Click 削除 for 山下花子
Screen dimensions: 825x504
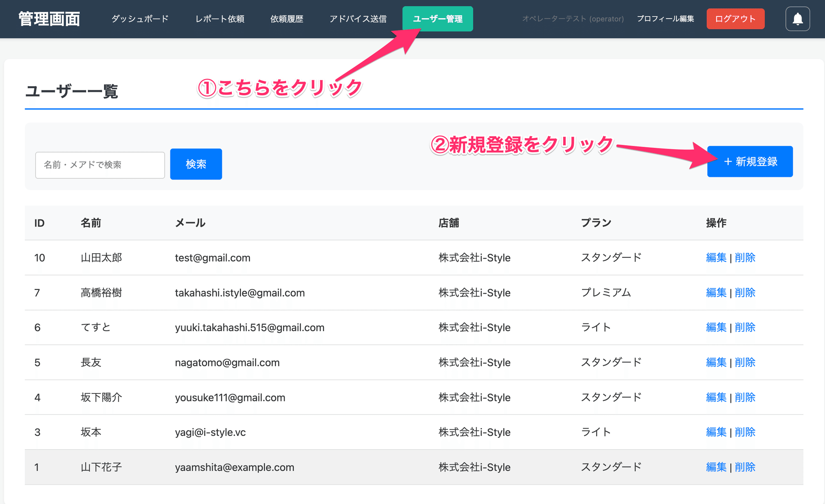pos(745,467)
